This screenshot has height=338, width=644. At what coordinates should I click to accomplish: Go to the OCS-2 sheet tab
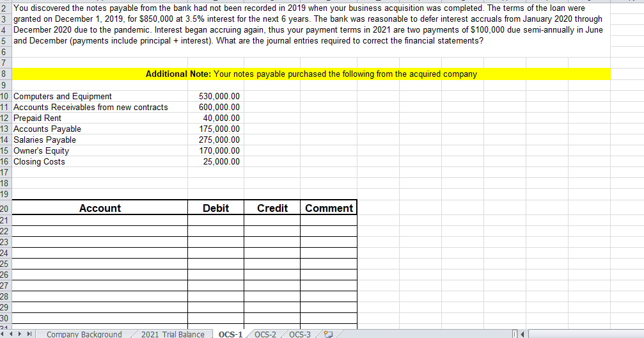pyautogui.click(x=265, y=334)
